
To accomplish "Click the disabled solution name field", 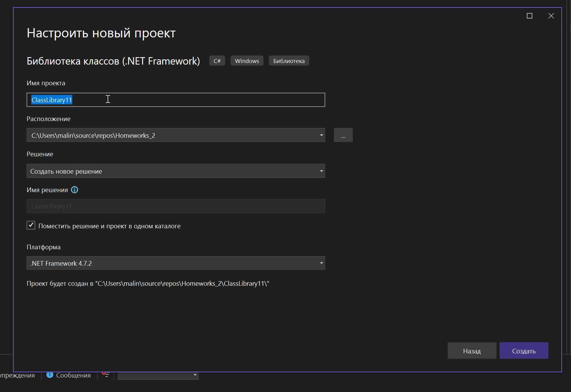I will pyautogui.click(x=176, y=206).
